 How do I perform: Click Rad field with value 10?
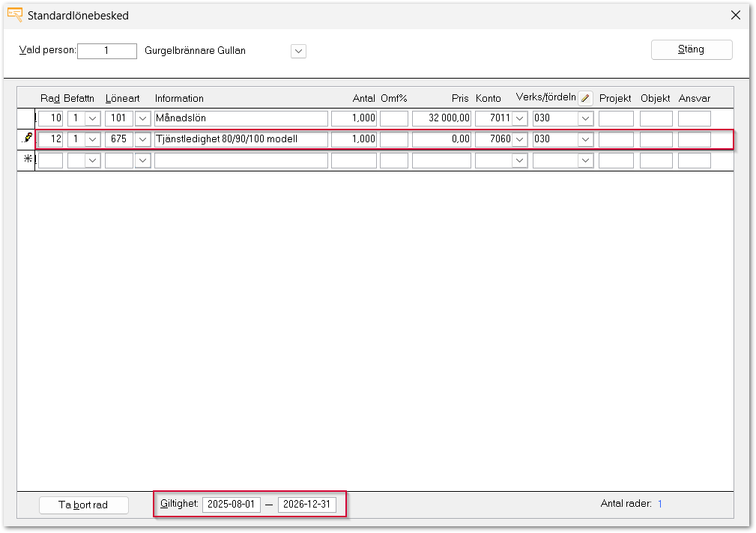tap(51, 118)
